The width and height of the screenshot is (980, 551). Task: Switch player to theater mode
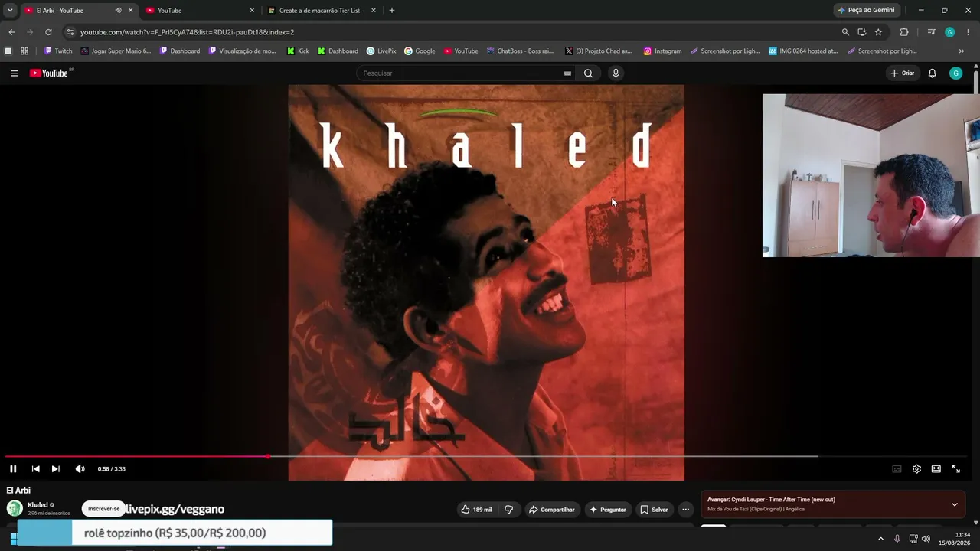[x=936, y=469]
